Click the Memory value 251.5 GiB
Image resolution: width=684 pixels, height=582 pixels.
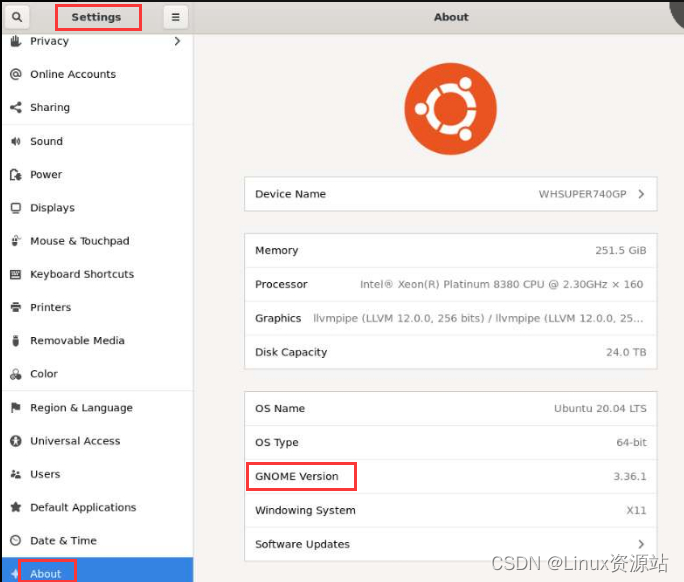(x=621, y=250)
